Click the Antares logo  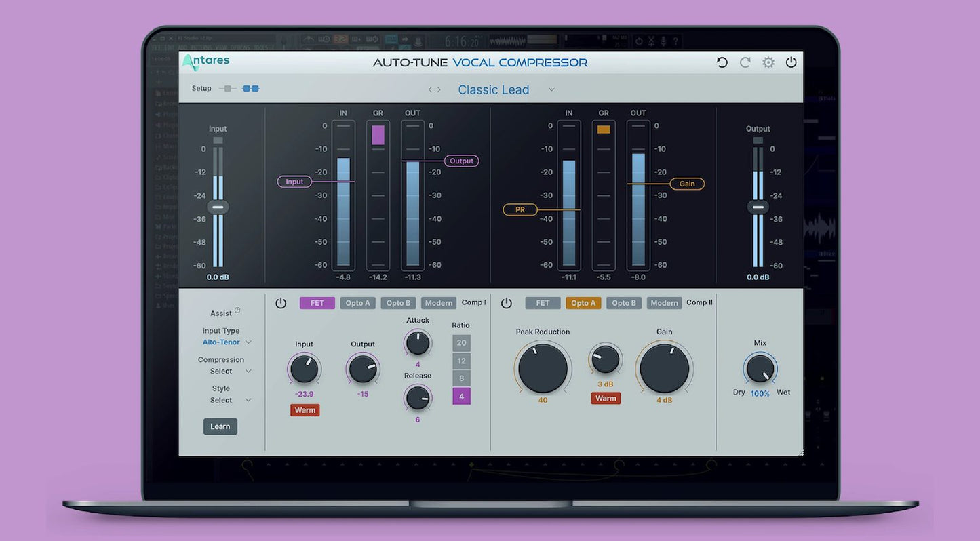[205, 62]
